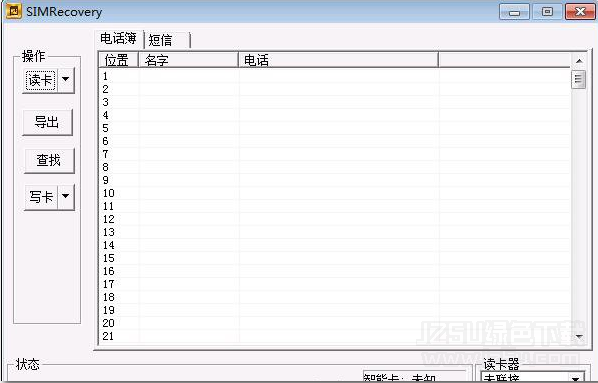Open the 读卡器 combo box
The height and width of the screenshot is (383, 598).
coord(532,377)
